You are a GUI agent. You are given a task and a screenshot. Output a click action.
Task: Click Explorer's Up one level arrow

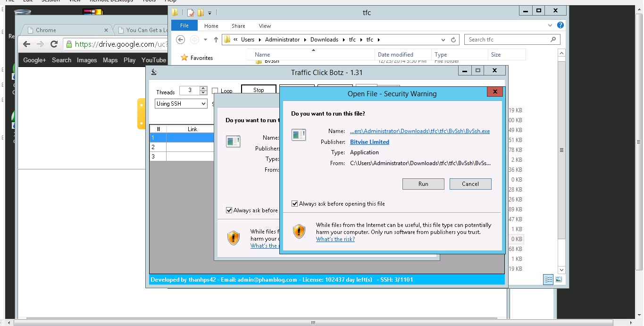coord(216,40)
